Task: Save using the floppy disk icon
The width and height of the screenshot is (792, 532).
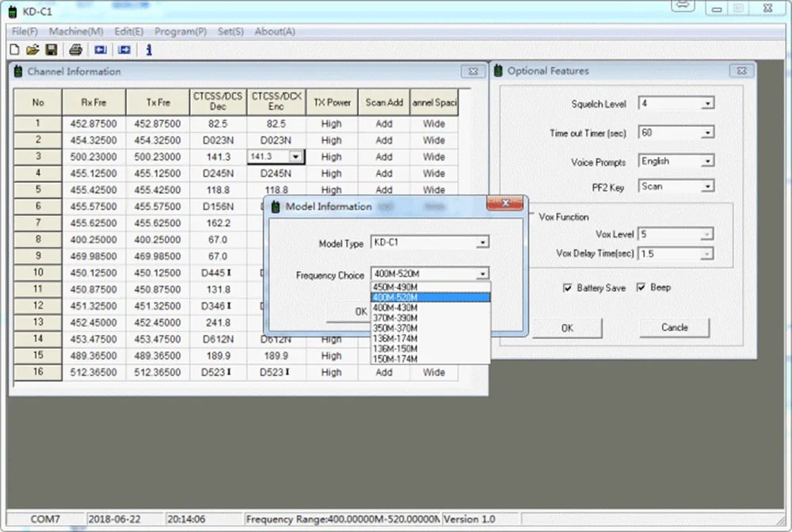Action: coord(51,50)
